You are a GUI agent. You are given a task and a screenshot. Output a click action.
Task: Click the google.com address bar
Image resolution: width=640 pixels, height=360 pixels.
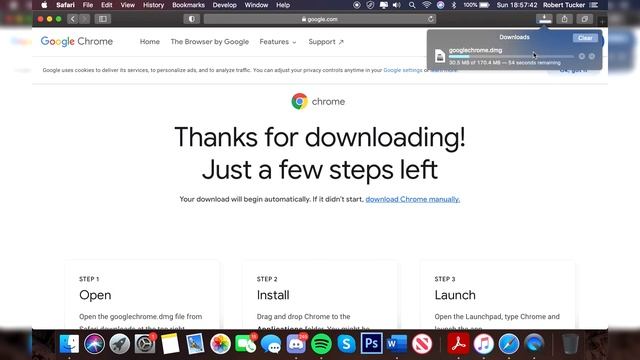(320, 19)
